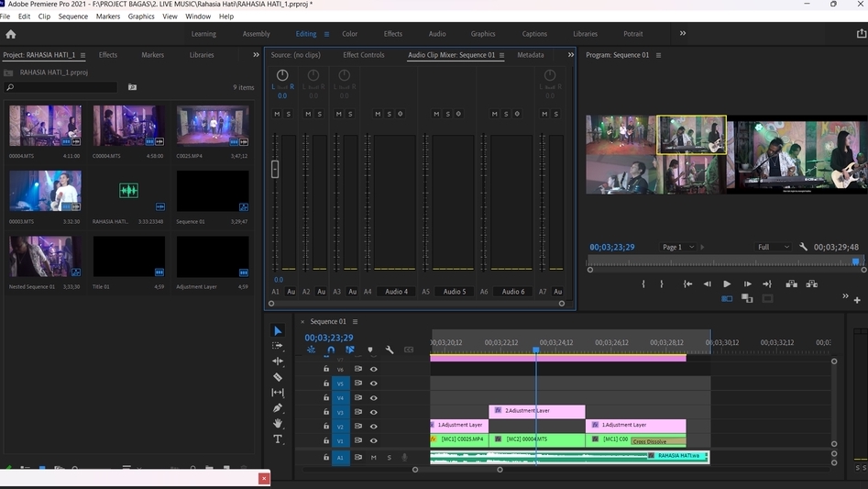Mute track A1 in timeline
Screen dimensions: 868x489
374,458
